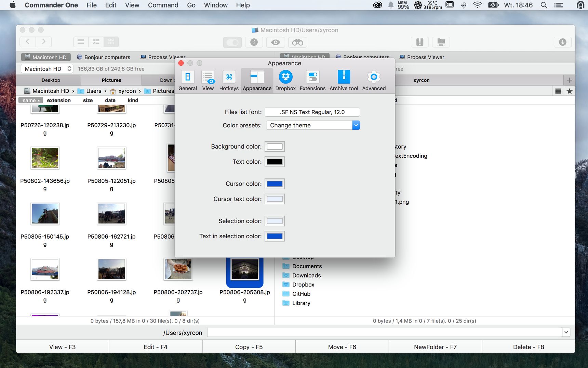
Task: Open the Text in selection color swatch
Action: [275, 236]
